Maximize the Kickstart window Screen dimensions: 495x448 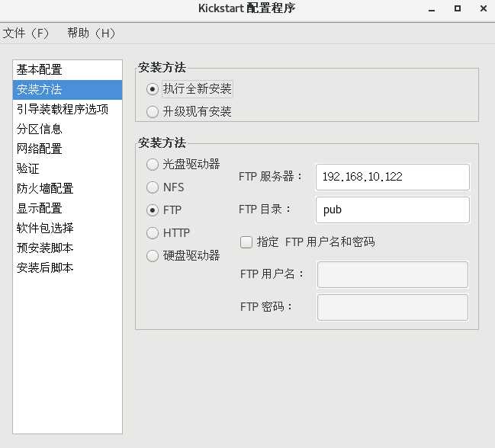point(458,8)
